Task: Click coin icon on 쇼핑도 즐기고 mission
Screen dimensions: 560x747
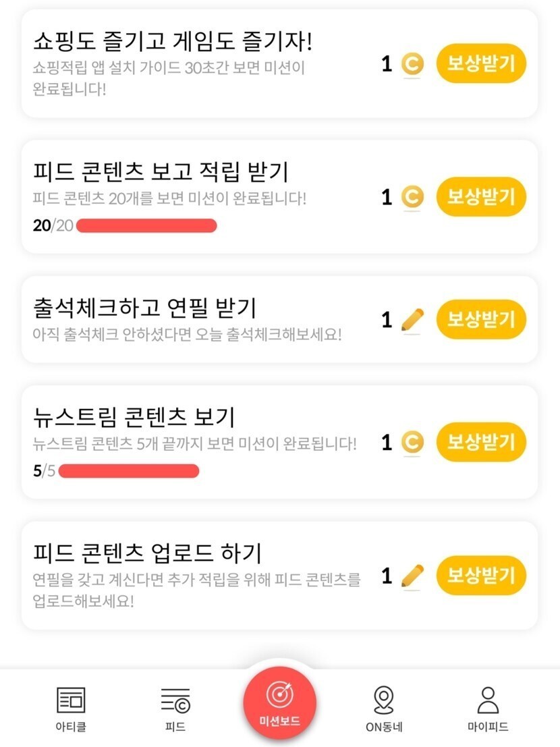Action: point(412,65)
